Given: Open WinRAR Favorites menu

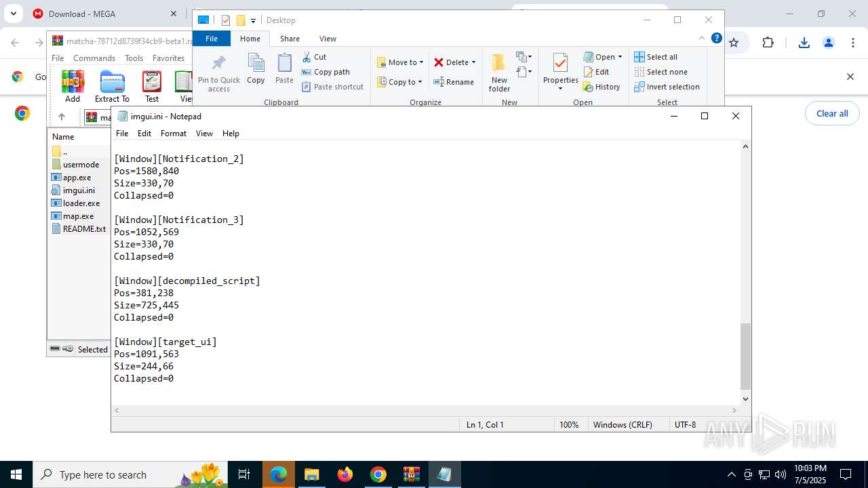Looking at the screenshot, I should click(168, 58).
